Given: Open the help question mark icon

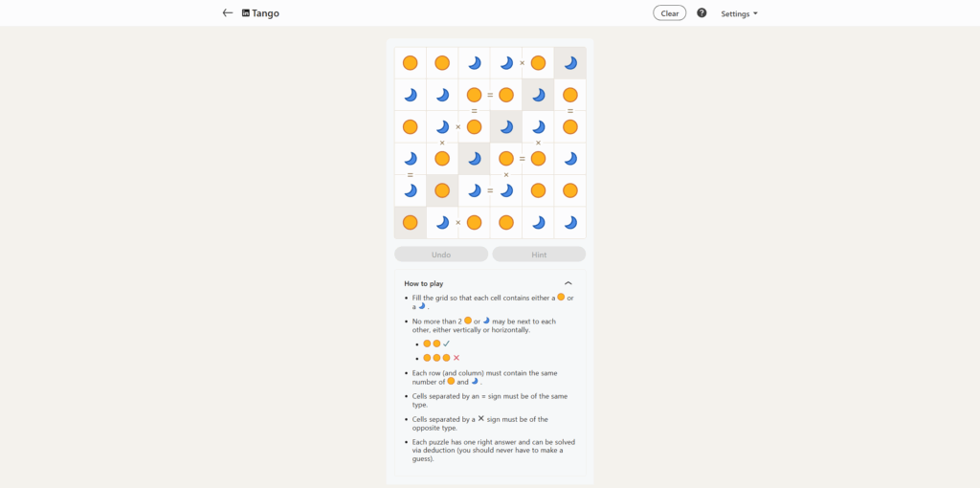Looking at the screenshot, I should [702, 13].
